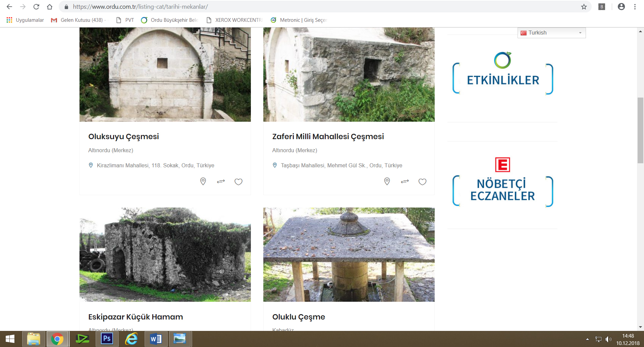Open the Gelen Kutusu bookmark
Screen dimensions: 644x347
(x=78, y=20)
